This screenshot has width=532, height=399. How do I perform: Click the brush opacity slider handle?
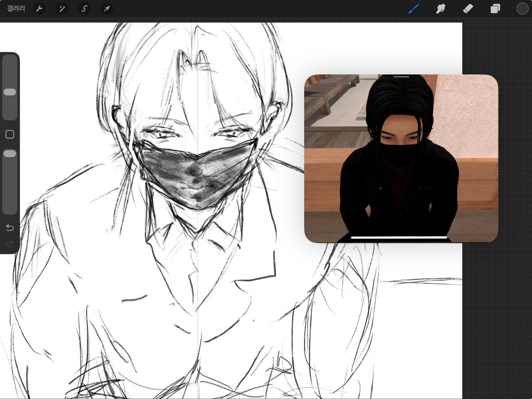tap(10, 153)
